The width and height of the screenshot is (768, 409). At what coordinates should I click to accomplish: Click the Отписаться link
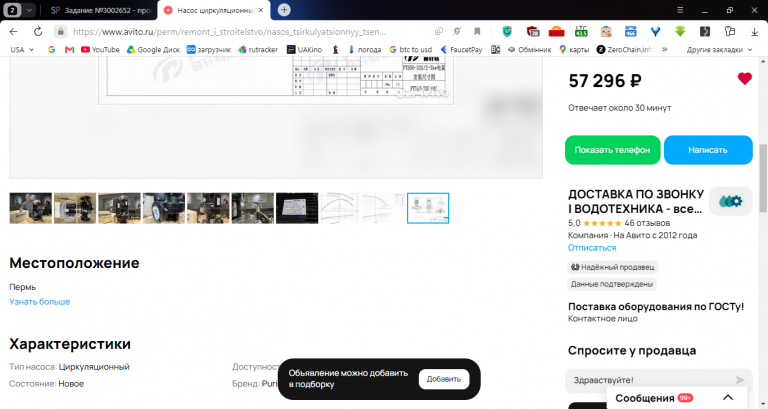[592, 247]
